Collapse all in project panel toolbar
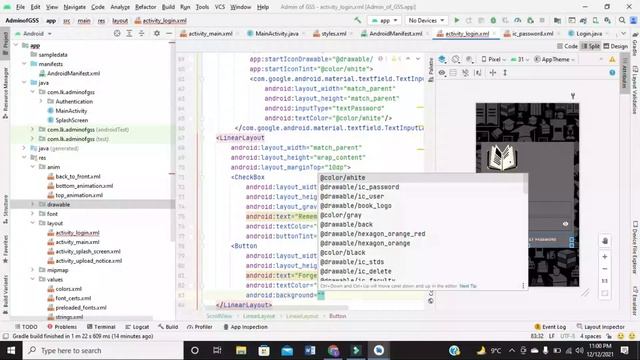This screenshot has width=640, height=360. 141,33
